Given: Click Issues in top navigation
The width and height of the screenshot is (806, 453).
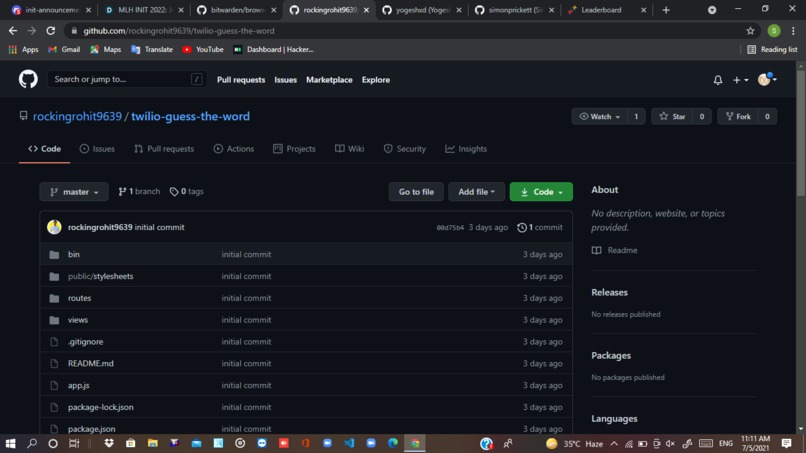Looking at the screenshot, I should [x=285, y=80].
